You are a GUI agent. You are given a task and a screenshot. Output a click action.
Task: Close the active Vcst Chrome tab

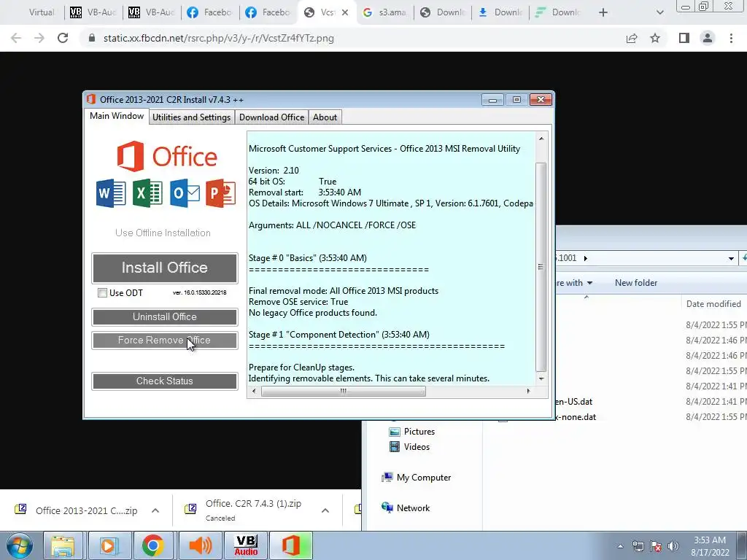[345, 12]
